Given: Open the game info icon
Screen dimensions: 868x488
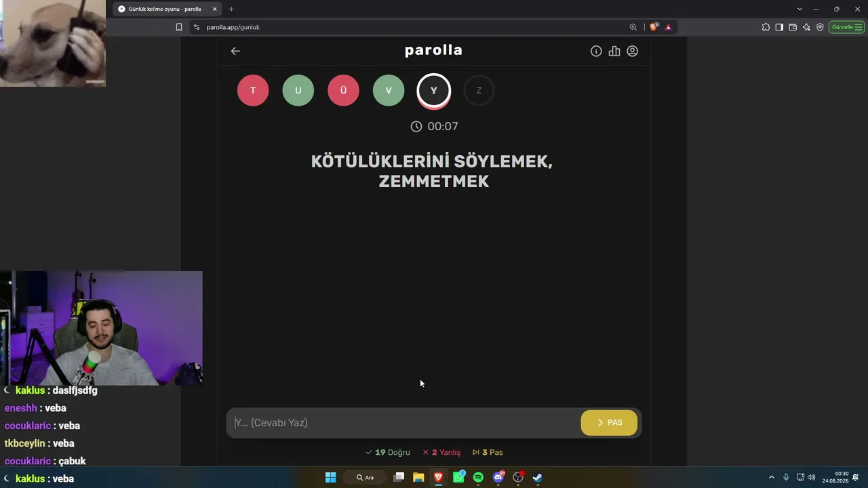Looking at the screenshot, I should [596, 51].
